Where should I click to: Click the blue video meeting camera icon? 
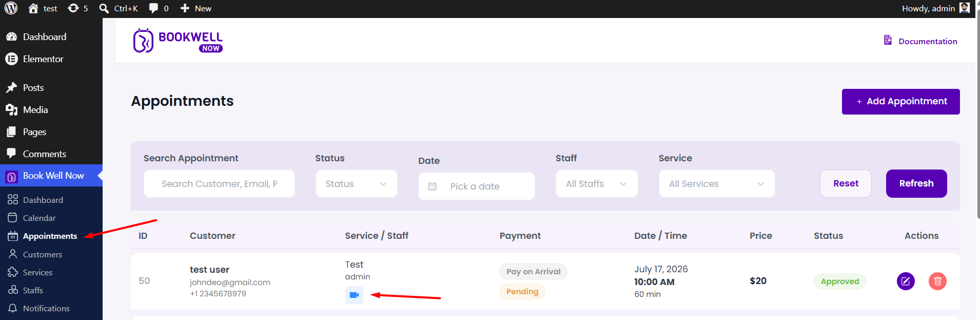[x=354, y=295]
